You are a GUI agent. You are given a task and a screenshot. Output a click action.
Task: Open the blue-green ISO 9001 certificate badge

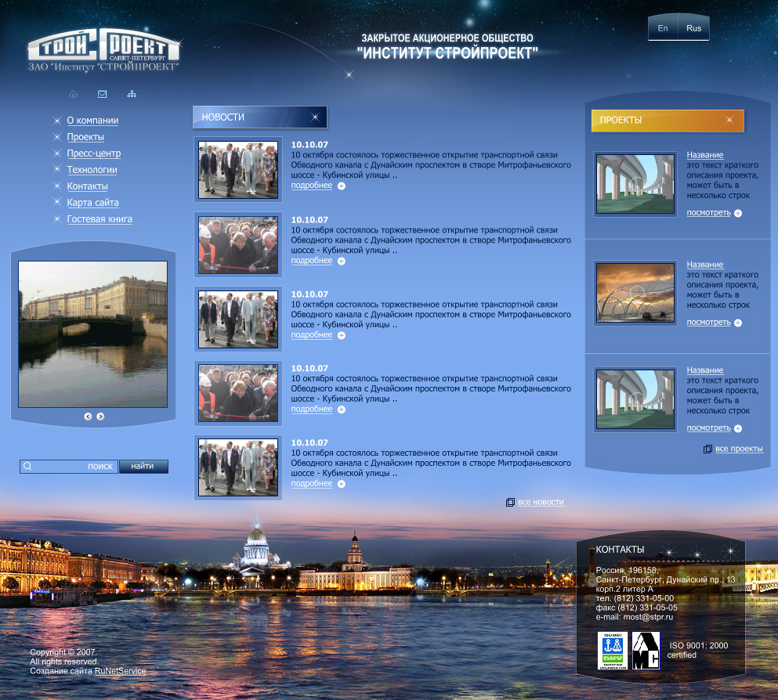coord(613,651)
